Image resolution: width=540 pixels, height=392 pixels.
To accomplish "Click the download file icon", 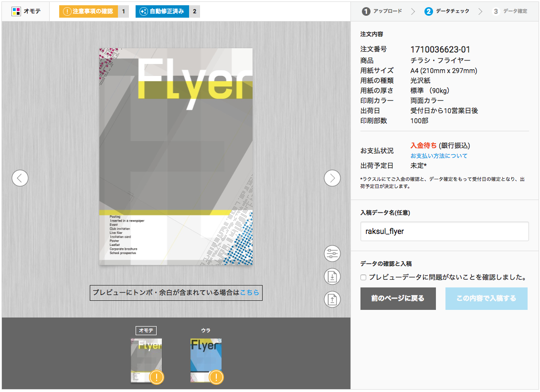I will [332, 276].
